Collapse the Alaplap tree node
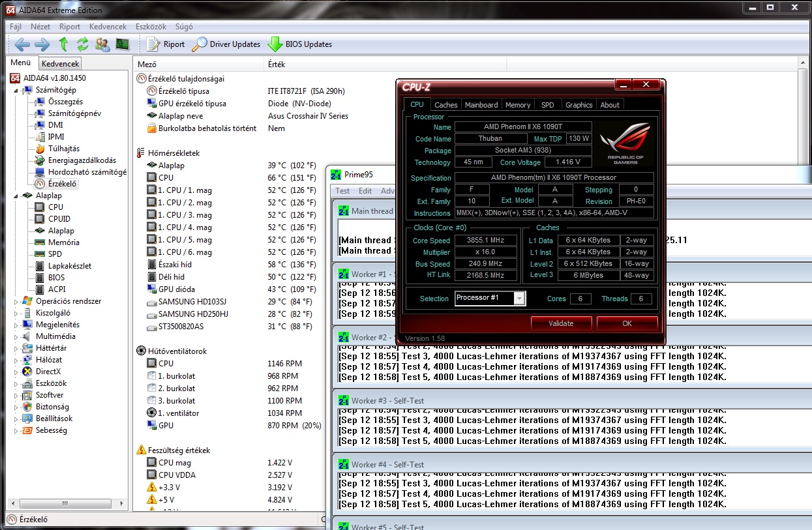The image size is (812, 530). coord(17,196)
